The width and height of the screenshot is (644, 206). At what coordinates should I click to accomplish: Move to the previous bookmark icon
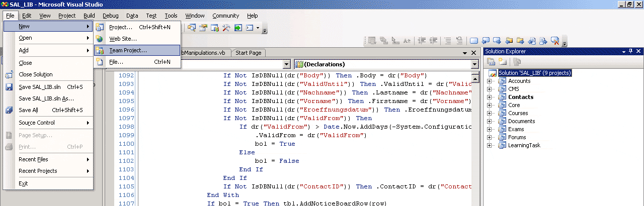tap(486, 41)
